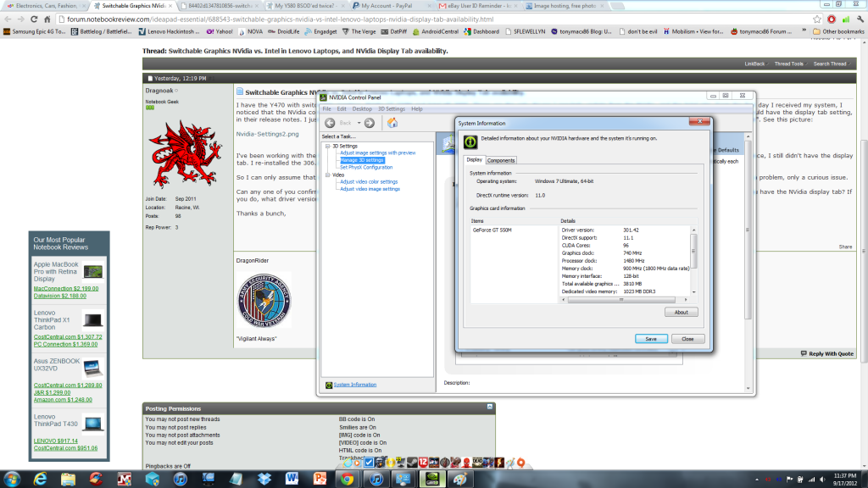Open DroidLife bookmark
The image size is (868, 488).
tap(284, 31)
